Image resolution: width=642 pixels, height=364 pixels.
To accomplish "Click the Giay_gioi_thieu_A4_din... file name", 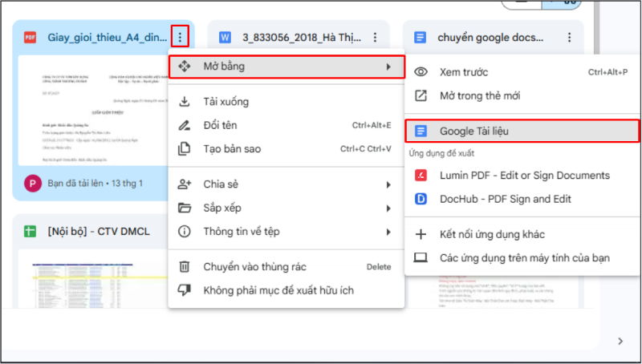I will point(108,37).
